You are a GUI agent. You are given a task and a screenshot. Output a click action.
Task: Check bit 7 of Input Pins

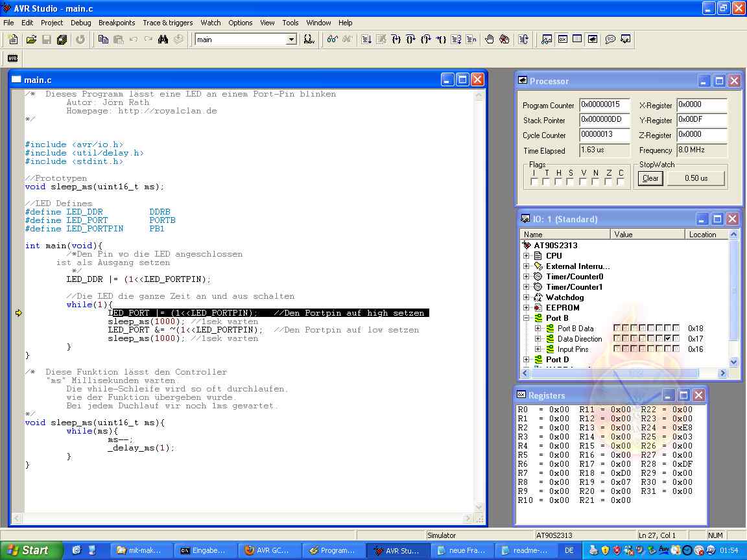[x=617, y=349]
